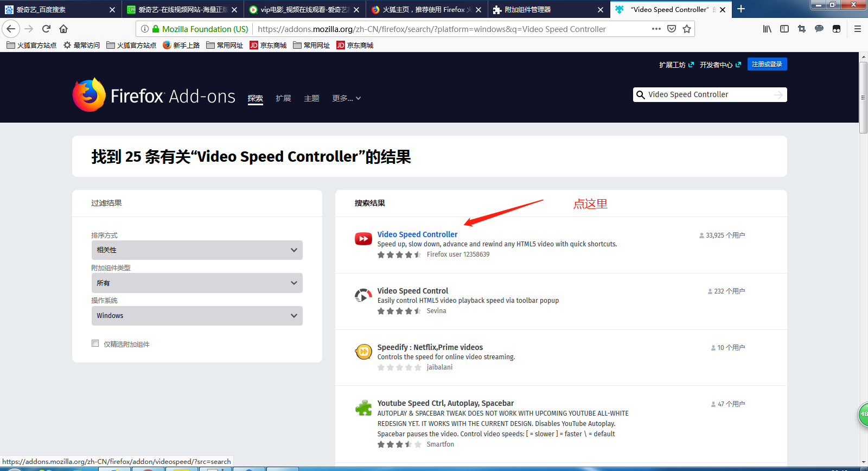The width and height of the screenshot is (868, 471).
Task: Open the Video Speed Control result
Action: click(x=413, y=291)
